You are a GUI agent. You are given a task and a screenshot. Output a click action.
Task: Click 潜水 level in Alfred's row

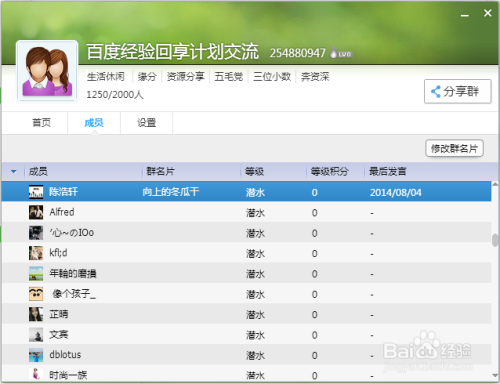pos(255,213)
